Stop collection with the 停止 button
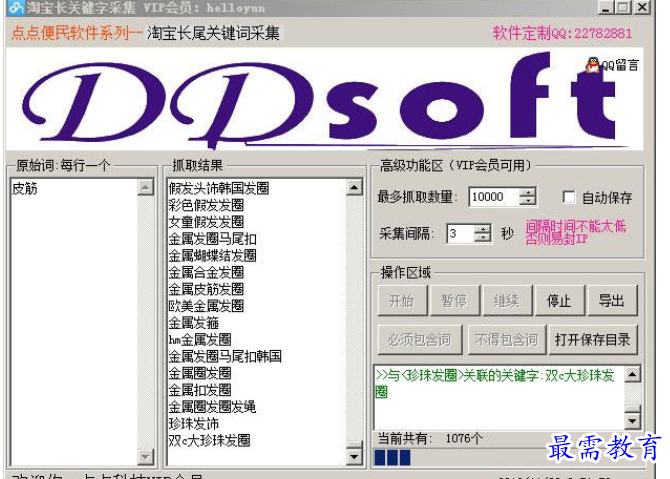Viewport: 670px width, 479px height. tap(559, 301)
